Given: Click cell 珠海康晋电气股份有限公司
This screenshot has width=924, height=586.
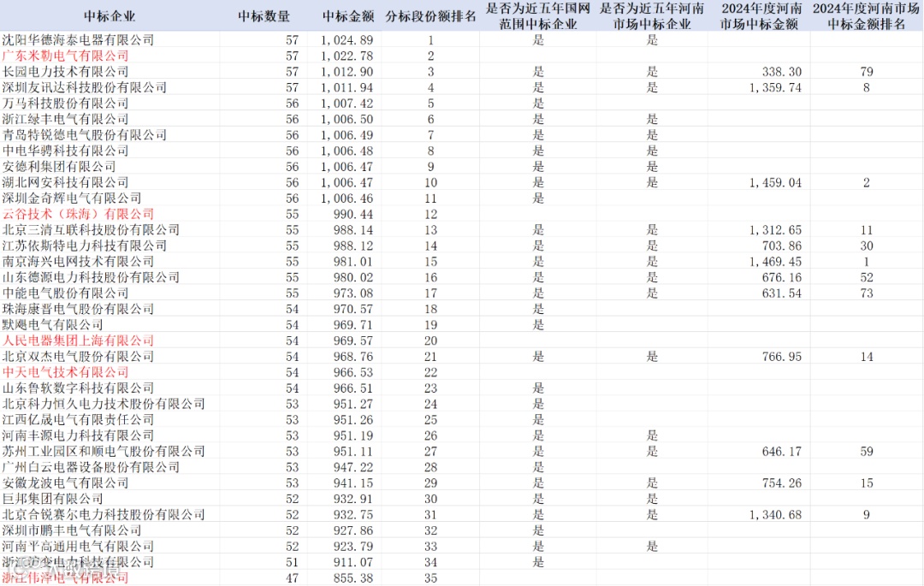Looking at the screenshot, I should (79, 309).
